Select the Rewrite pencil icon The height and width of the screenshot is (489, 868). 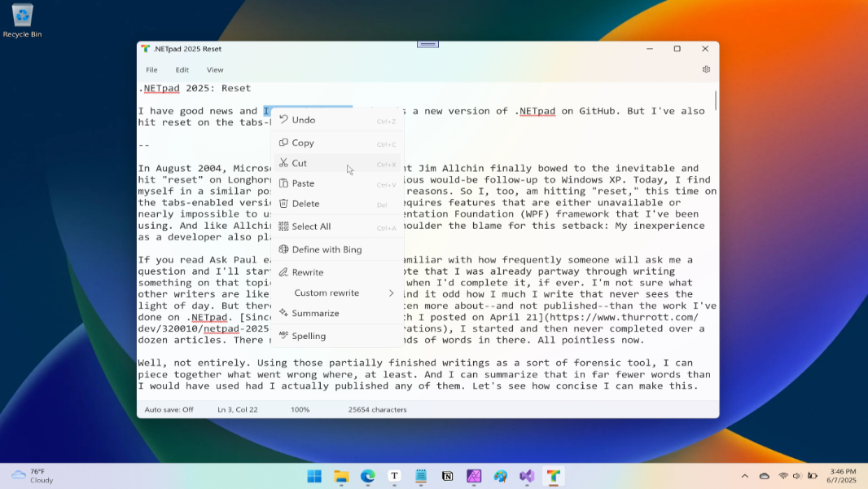point(283,271)
